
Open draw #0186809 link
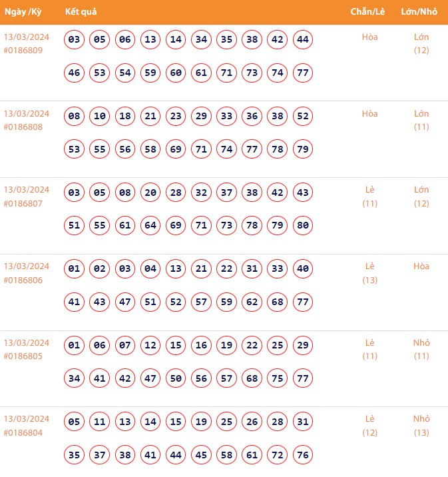23,51
